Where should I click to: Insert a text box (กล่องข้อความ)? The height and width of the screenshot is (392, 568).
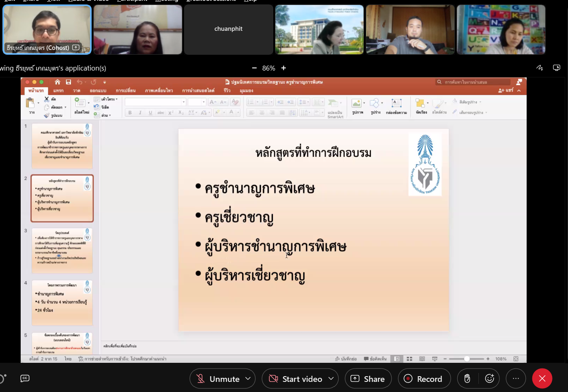point(397,107)
